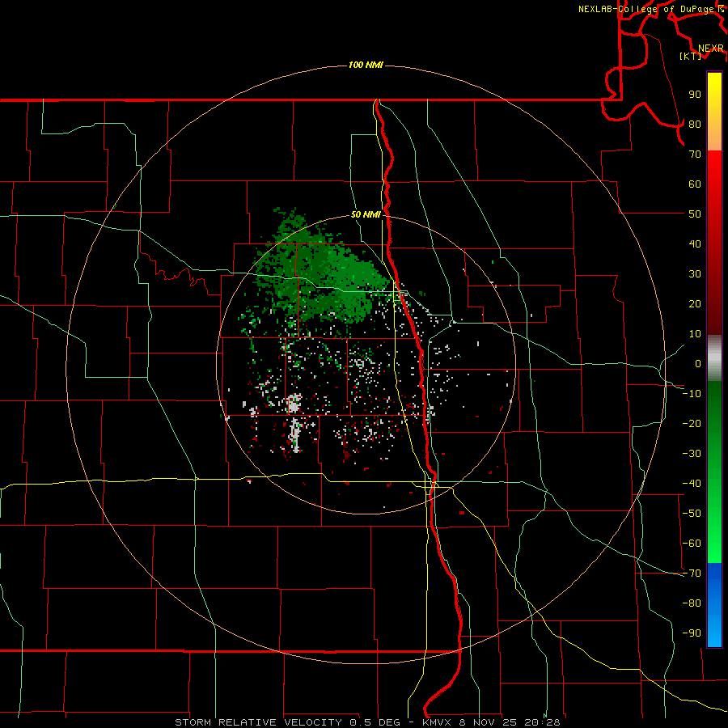
Task: Click the -20 value on the velocity scale
Action: click(x=692, y=424)
